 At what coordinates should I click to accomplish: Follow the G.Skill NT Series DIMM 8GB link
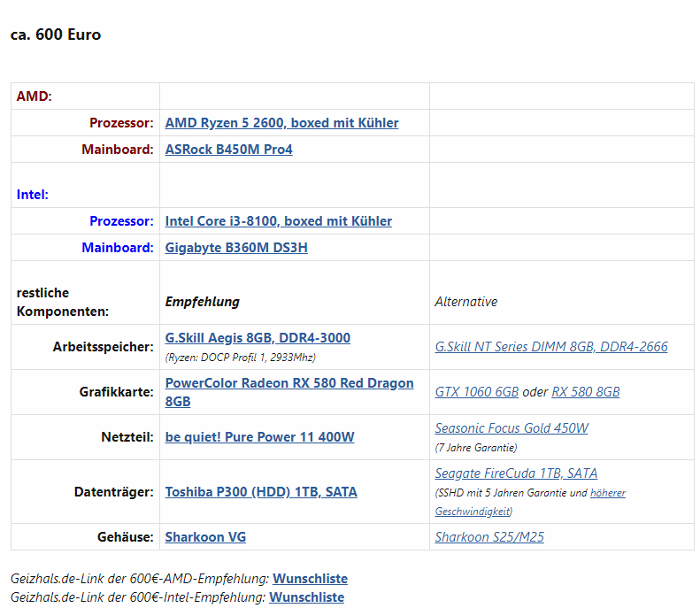[551, 347]
